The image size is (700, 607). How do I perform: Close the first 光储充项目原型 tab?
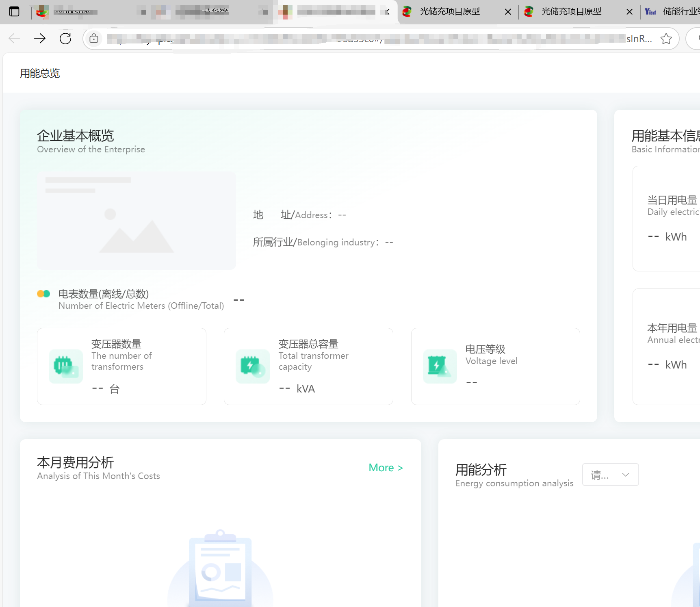(508, 12)
